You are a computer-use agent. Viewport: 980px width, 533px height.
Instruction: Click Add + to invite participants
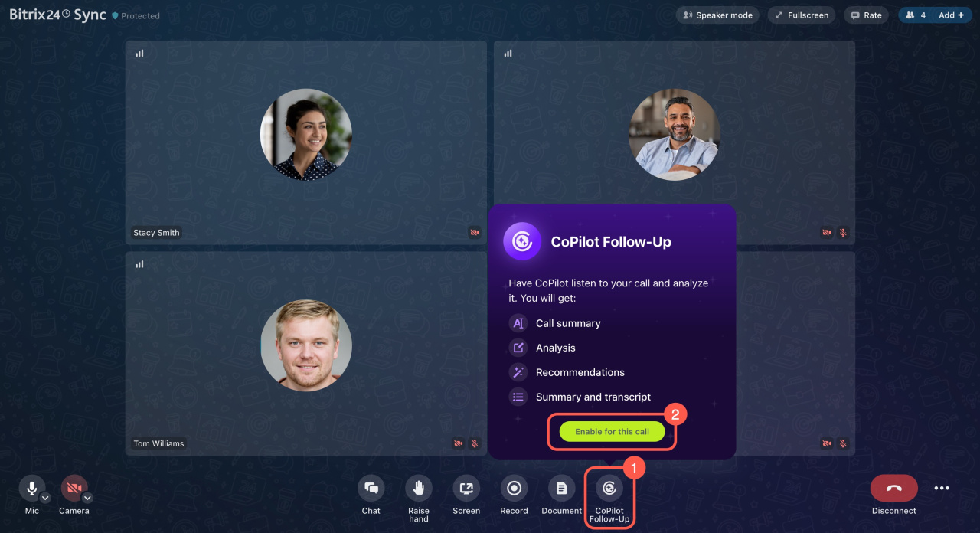tap(951, 15)
